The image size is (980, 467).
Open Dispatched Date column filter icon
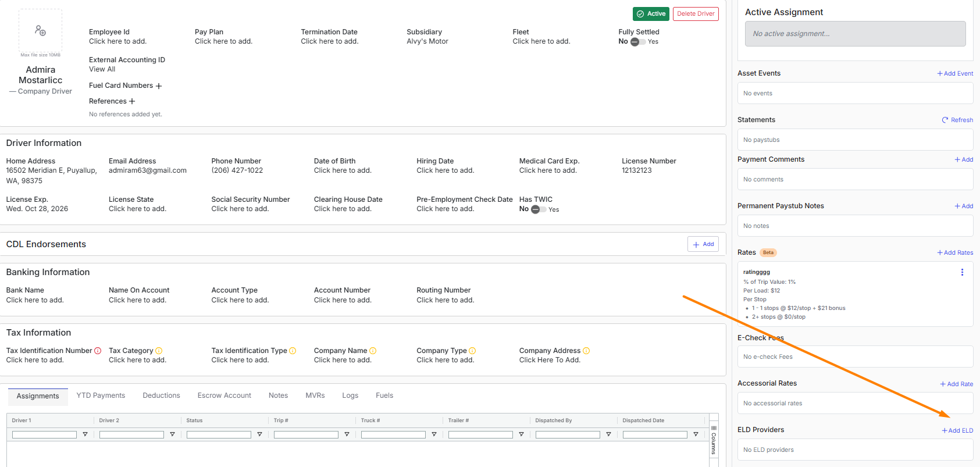point(696,434)
